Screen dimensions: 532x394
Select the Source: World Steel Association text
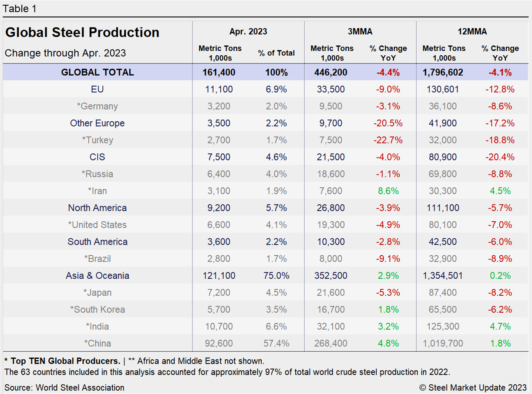click(64, 387)
